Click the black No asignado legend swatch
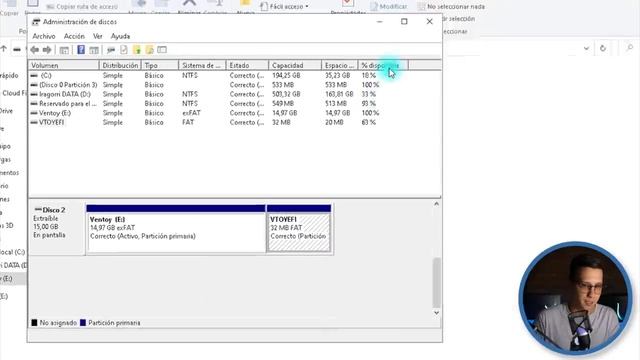Viewport: 640px width, 360px height. [34, 323]
